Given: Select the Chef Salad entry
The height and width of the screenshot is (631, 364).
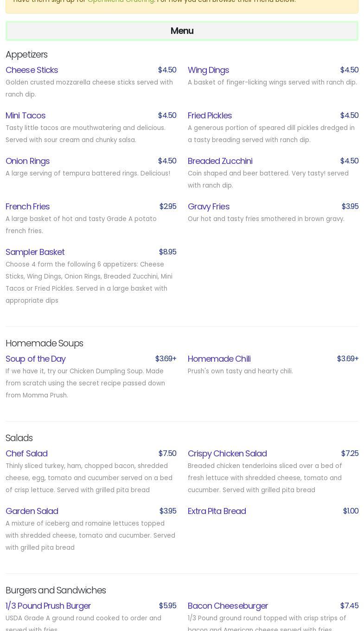Looking at the screenshot, I should click(26, 453).
